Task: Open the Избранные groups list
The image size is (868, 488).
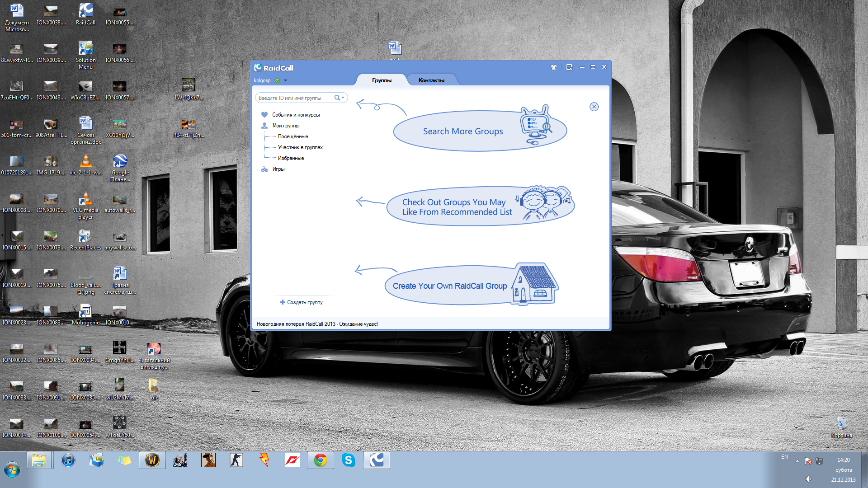Action: click(x=291, y=158)
